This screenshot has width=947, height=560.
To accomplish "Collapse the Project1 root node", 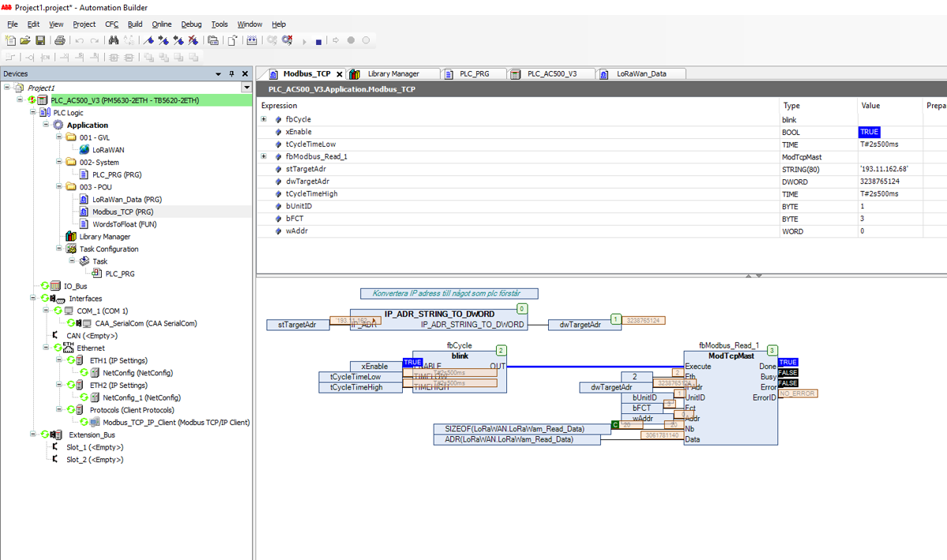I will (6, 88).
